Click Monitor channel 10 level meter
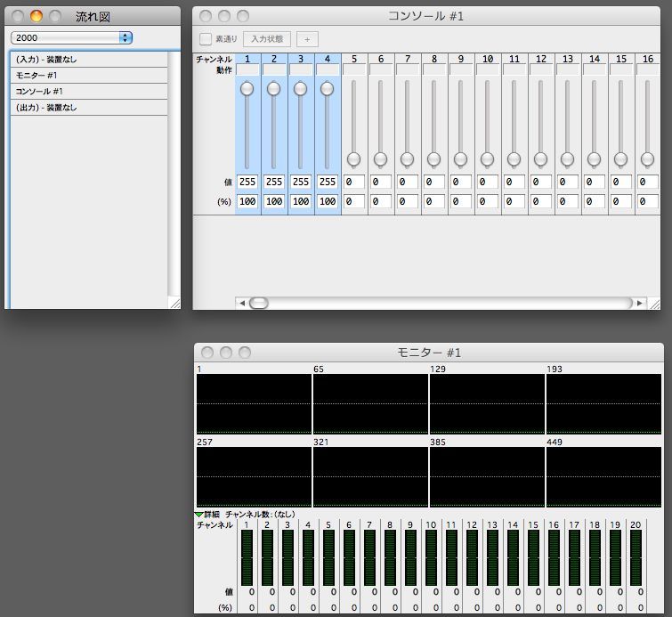Screen dimensions: 672x617 431,558
